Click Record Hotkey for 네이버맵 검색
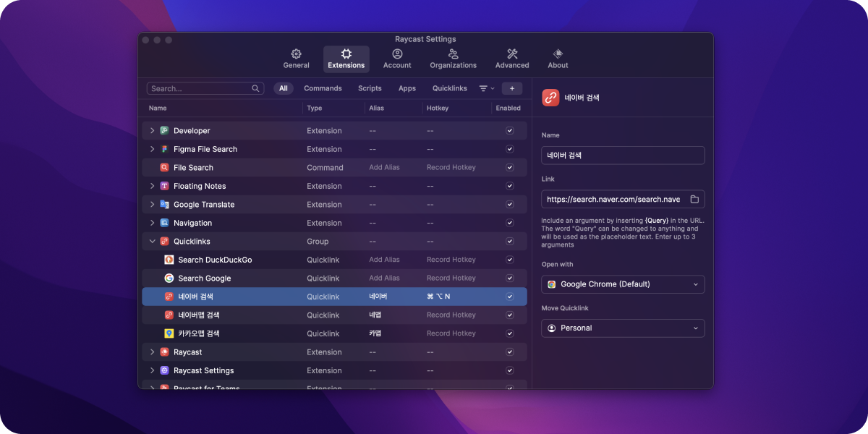868x434 pixels. point(451,315)
